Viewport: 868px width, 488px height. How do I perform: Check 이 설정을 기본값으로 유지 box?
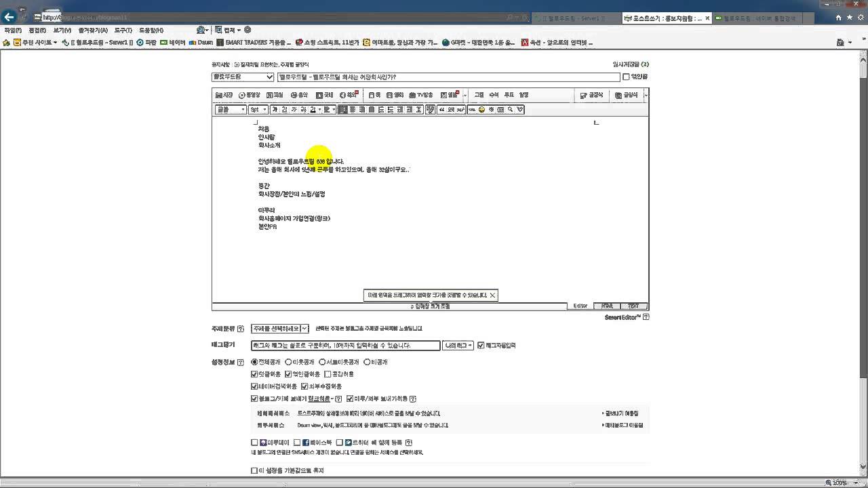254,470
